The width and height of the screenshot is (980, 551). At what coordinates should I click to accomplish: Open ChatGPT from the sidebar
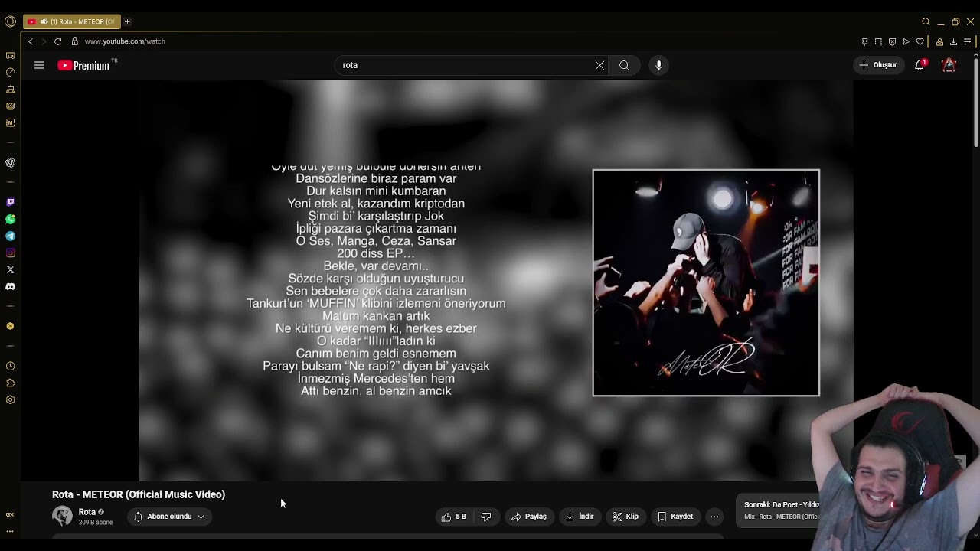[10, 162]
